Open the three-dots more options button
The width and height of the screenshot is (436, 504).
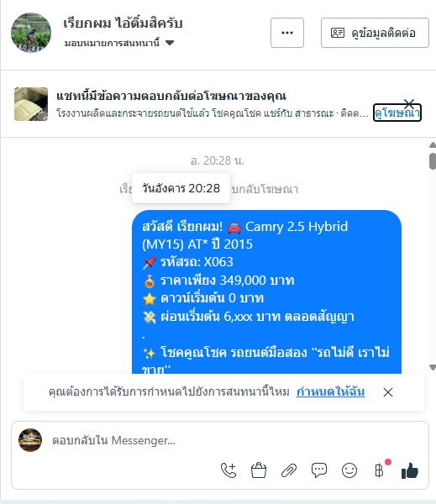click(287, 33)
